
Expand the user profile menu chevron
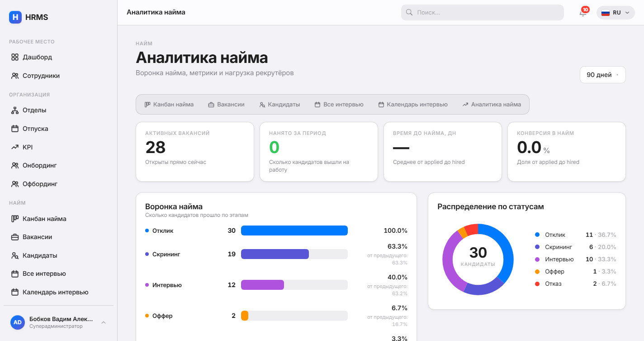pos(104,322)
